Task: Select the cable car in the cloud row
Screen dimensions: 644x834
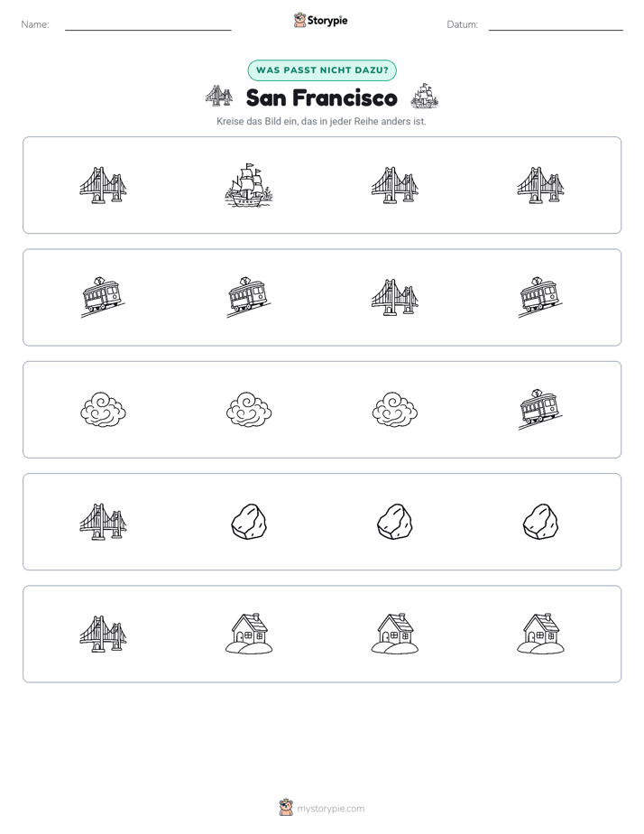Action: pyautogui.click(x=540, y=410)
